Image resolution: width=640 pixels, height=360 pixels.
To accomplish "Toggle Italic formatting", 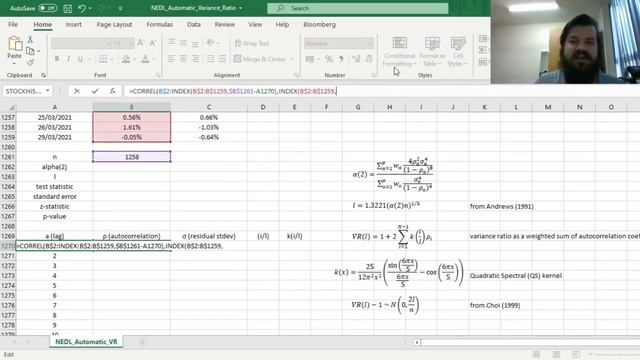I will pyautogui.click(x=69, y=59).
